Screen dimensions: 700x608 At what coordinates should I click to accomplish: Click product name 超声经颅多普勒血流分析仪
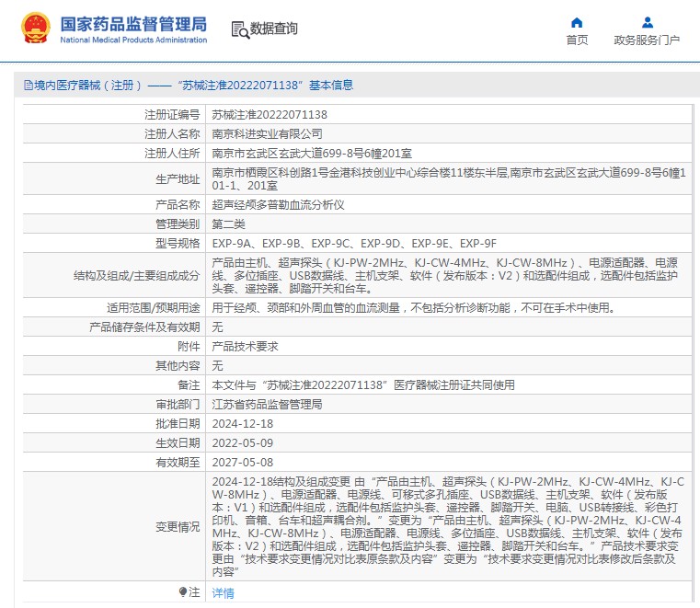[x=278, y=204]
